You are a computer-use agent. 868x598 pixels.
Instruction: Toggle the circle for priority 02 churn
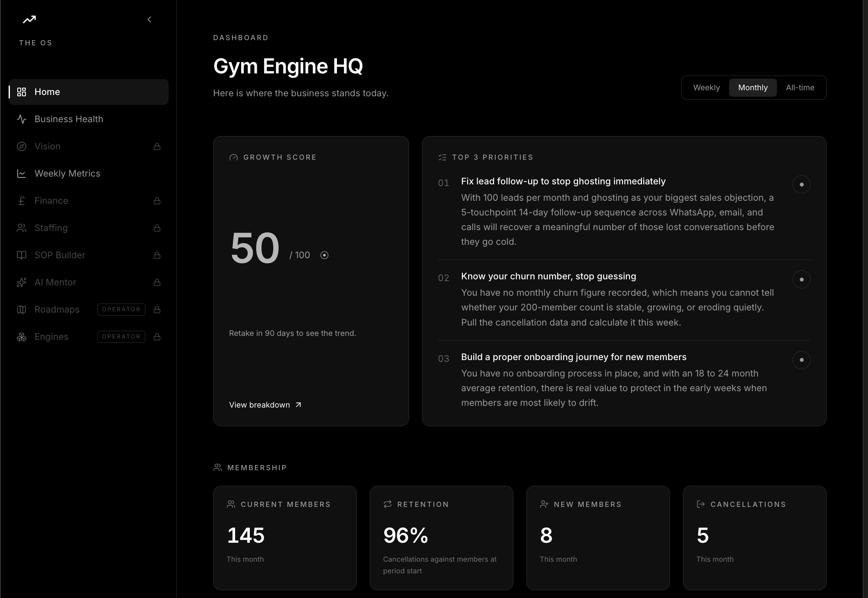[x=801, y=279]
